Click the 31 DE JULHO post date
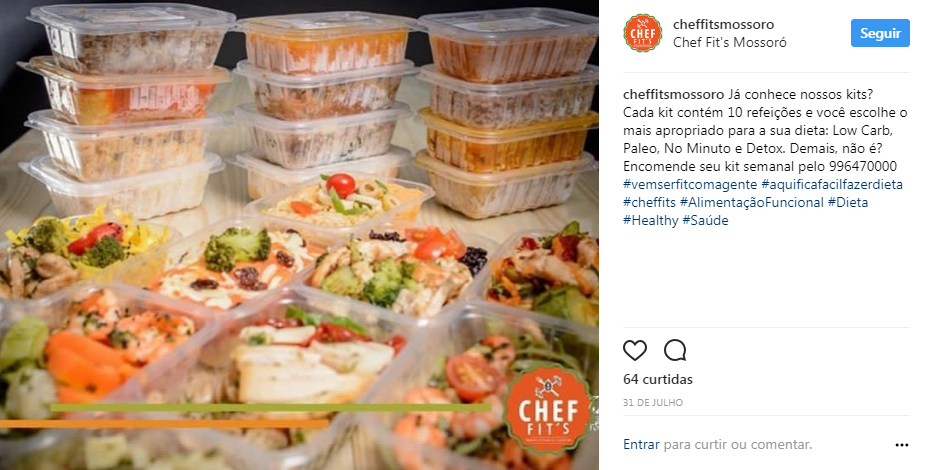 653,402
